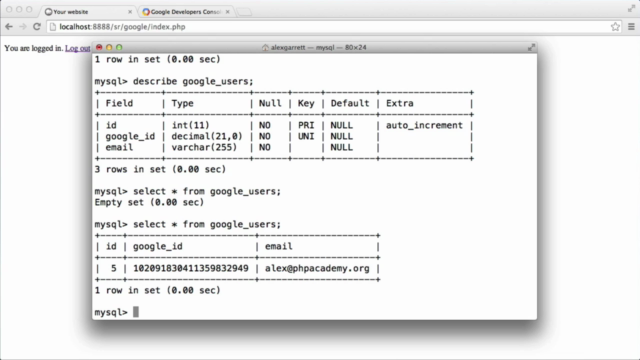640x360 pixels.
Task: Click the Log out link
Action: tap(78, 48)
